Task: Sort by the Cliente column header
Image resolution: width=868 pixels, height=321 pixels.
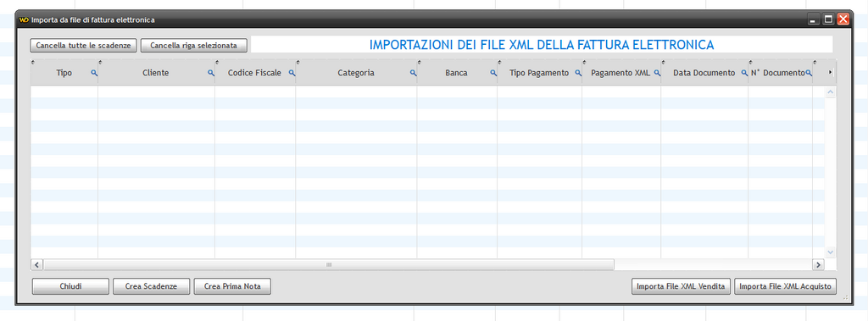Action: pos(156,73)
